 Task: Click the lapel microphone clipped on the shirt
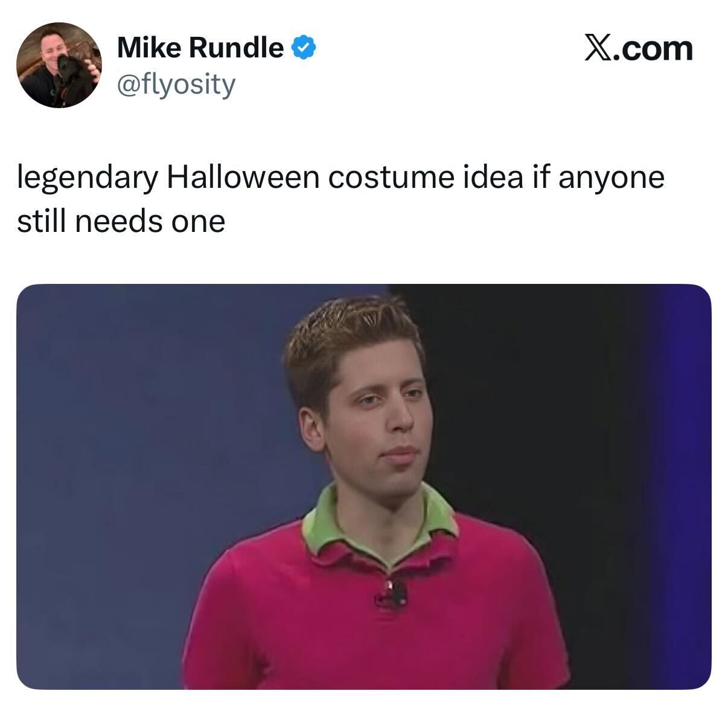(392, 593)
